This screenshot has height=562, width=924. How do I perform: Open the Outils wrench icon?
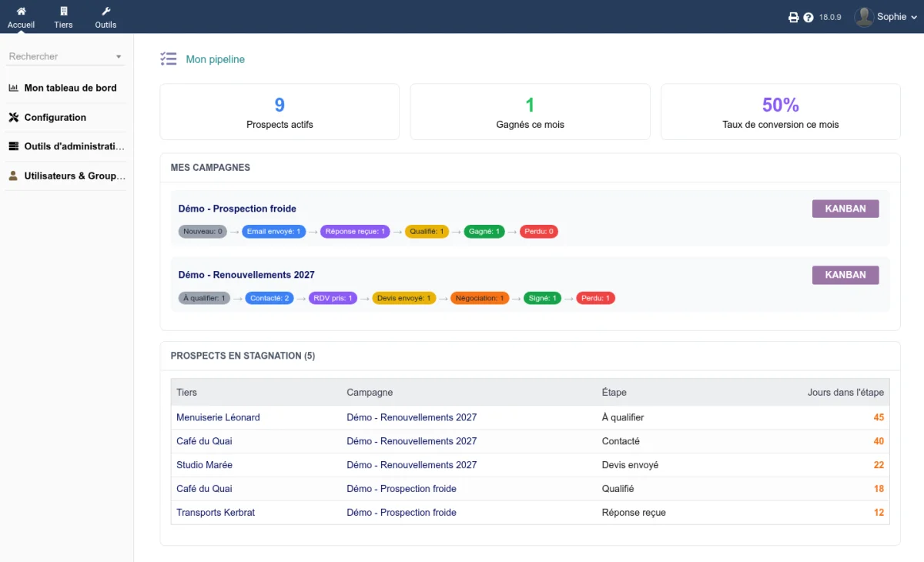pos(106,12)
